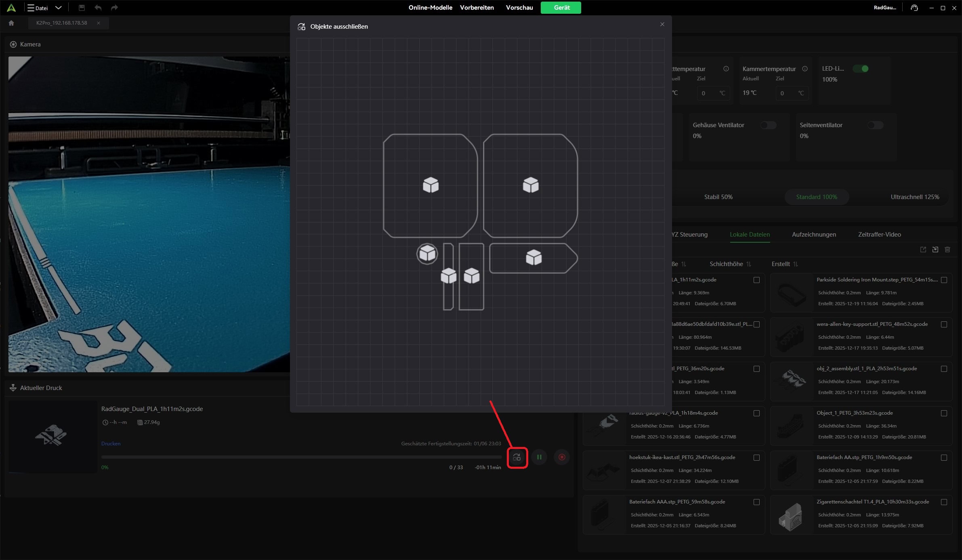This screenshot has height=560, width=962.
Task: Select the small round object on plate
Action: coord(427,254)
